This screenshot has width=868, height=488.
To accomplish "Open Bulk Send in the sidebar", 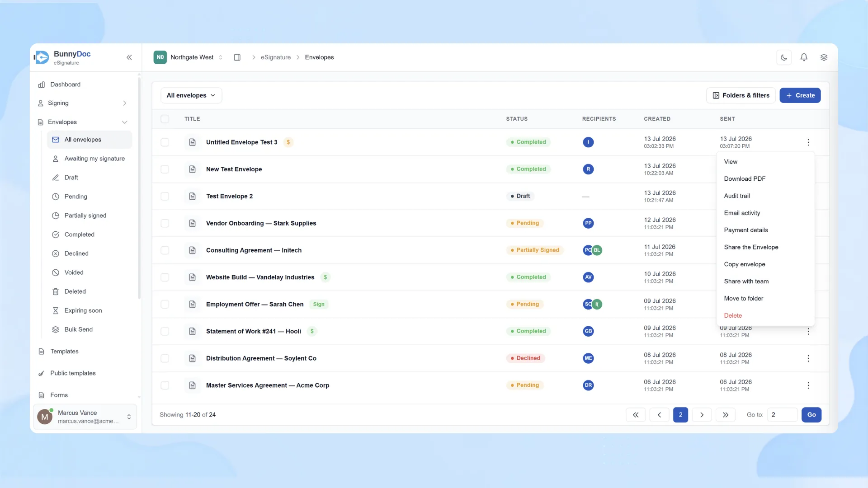I will [x=90, y=329].
